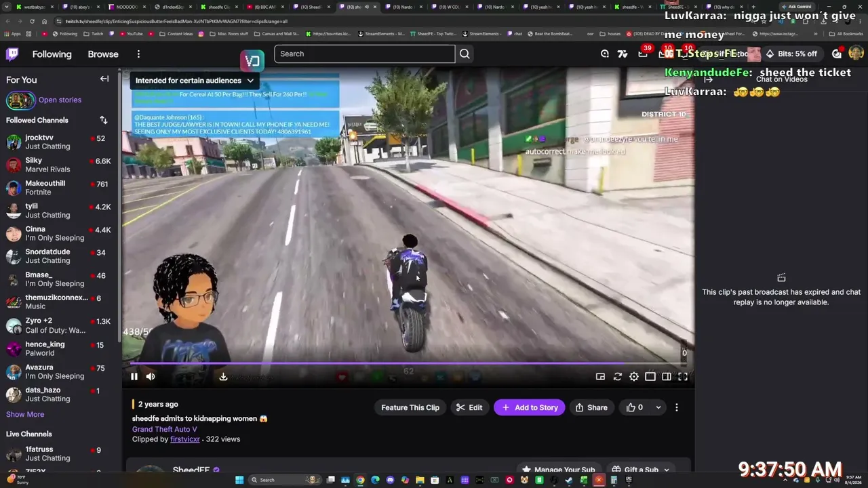Open dats_hazo channel in sidebar
The height and width of the screenshot is (488, 868).
point(60,394)
